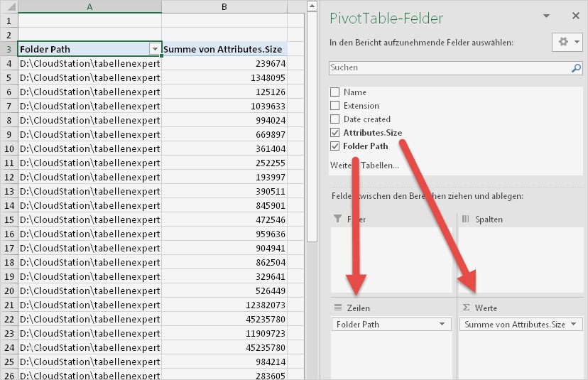Screen dimensions: 588x380
Task: Select cell with value 125126
Action: pos(224,92)
